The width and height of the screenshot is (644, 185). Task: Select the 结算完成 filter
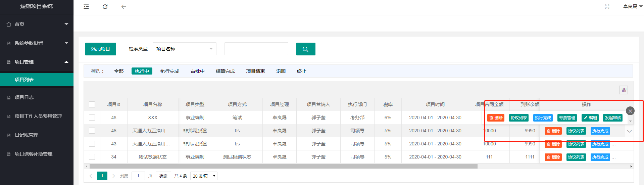(225, 71)
